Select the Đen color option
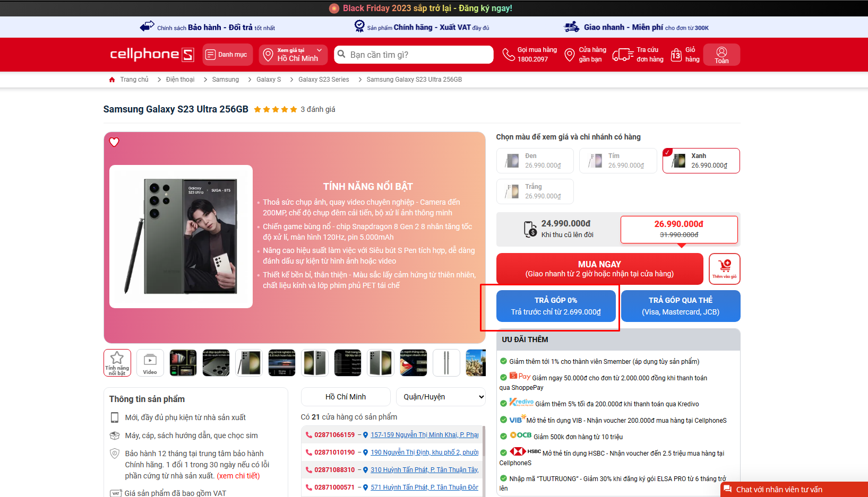868x497 pixels. (535, 161)
